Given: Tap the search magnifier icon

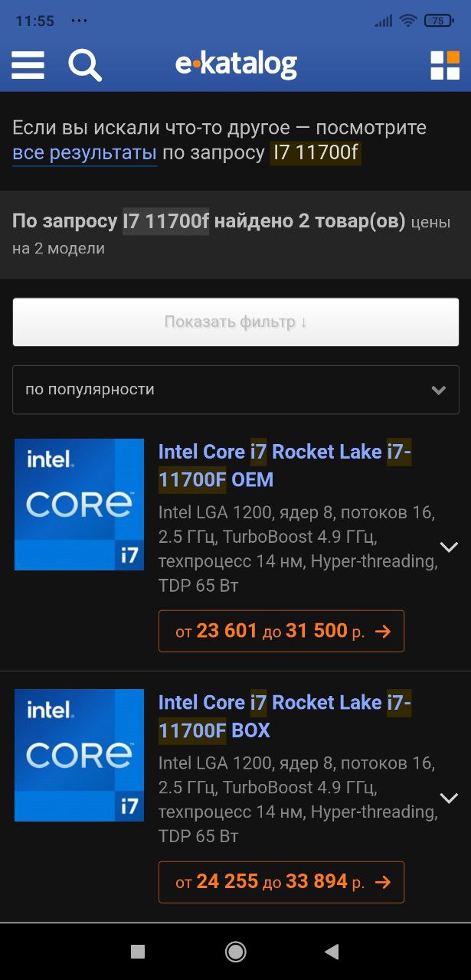Looking at the screenshot, I should [85, 65].
